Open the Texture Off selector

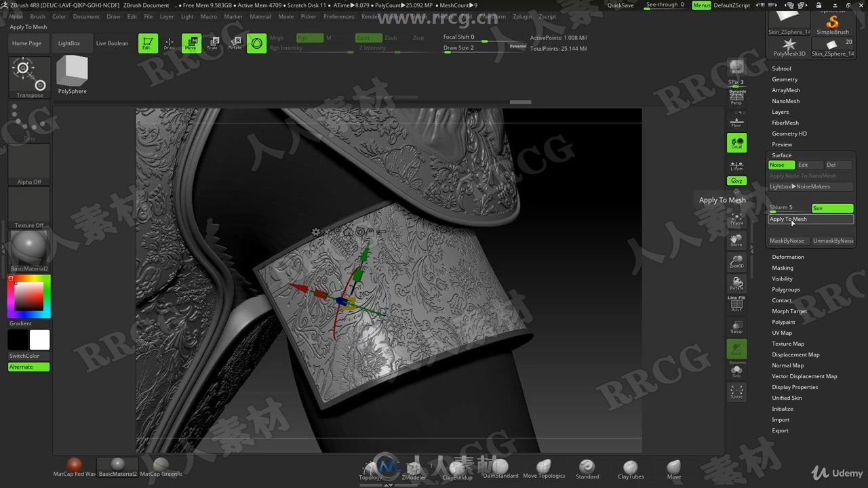click(x=29, y=208)
